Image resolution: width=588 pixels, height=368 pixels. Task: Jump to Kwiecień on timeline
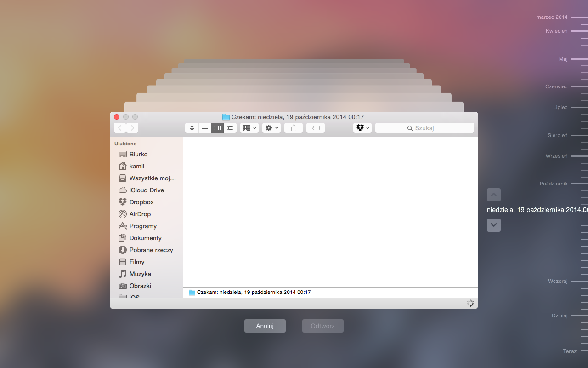click(557, 31)
